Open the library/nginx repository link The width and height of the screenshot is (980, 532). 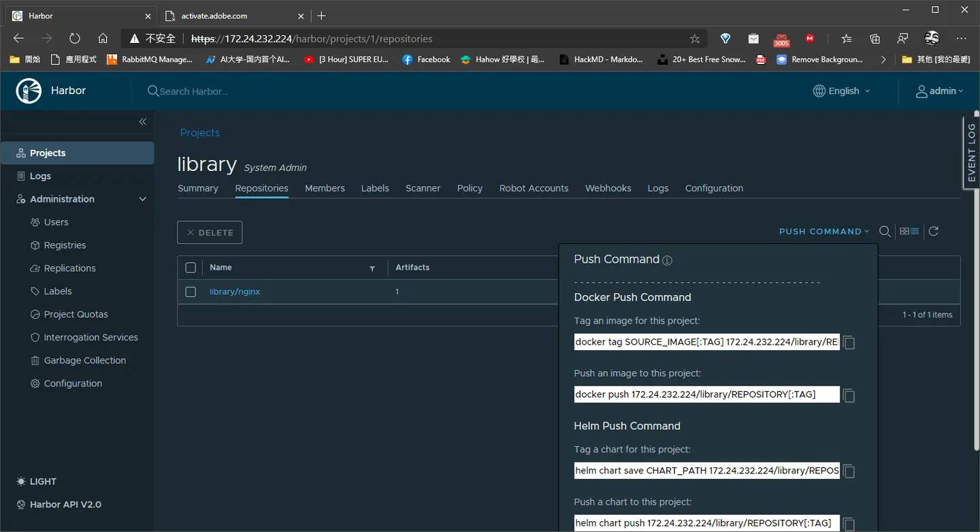point(235,292)
